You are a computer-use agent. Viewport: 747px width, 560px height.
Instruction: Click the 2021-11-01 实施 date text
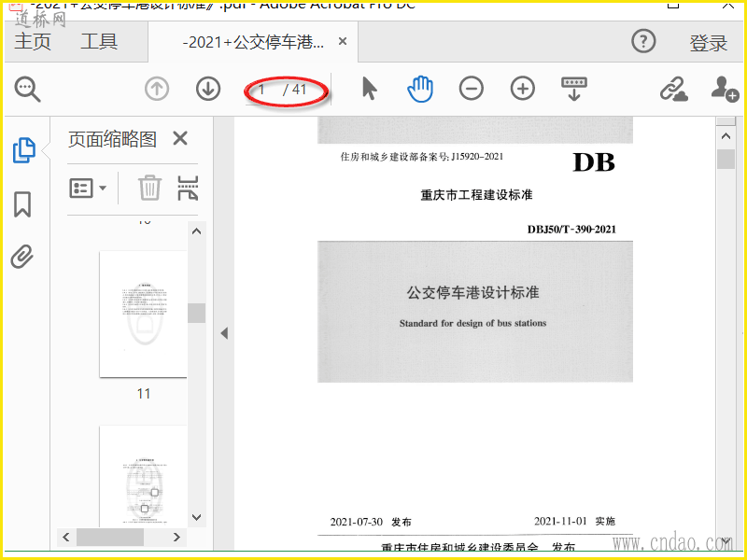[574, 522]
